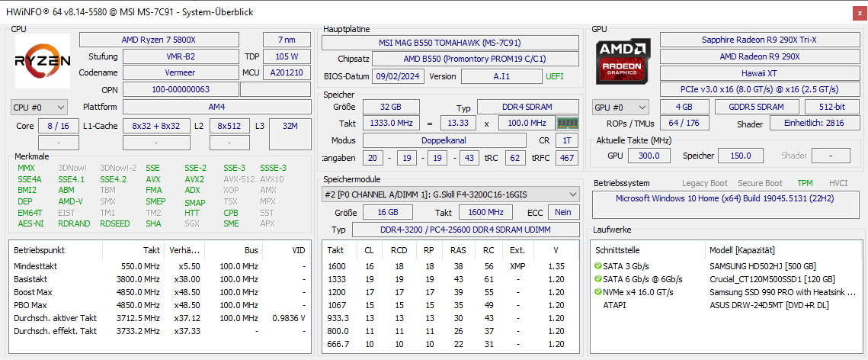Screen dimensions: 868x360
Task: Click the Legacy Boot indicator
Action: 705,183
